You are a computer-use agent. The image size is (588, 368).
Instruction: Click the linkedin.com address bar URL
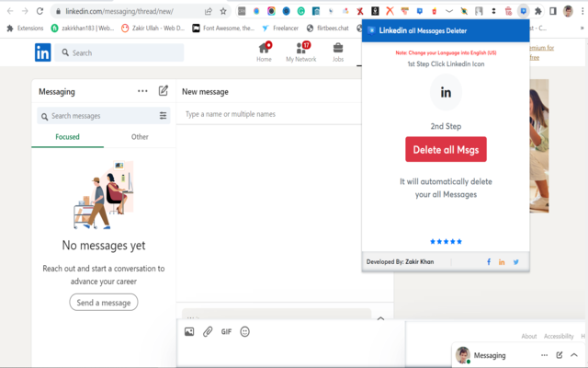point(119,11)
